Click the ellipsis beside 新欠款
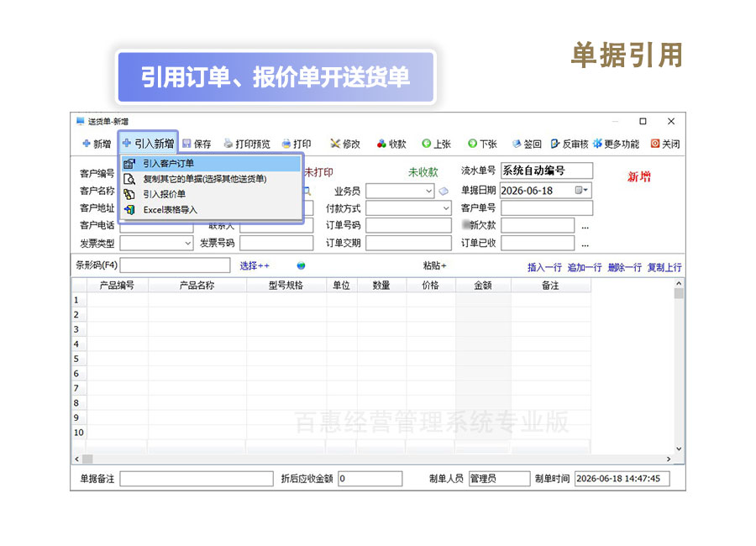The width and height of the screenshot is (756, 546). [x=585, y=227]
